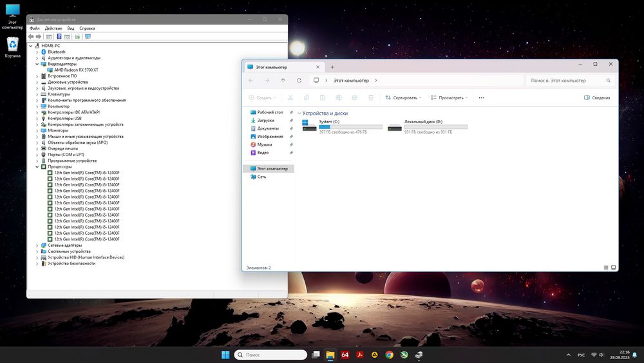Click the System (C:) drive usage bar

pos(350,127)
